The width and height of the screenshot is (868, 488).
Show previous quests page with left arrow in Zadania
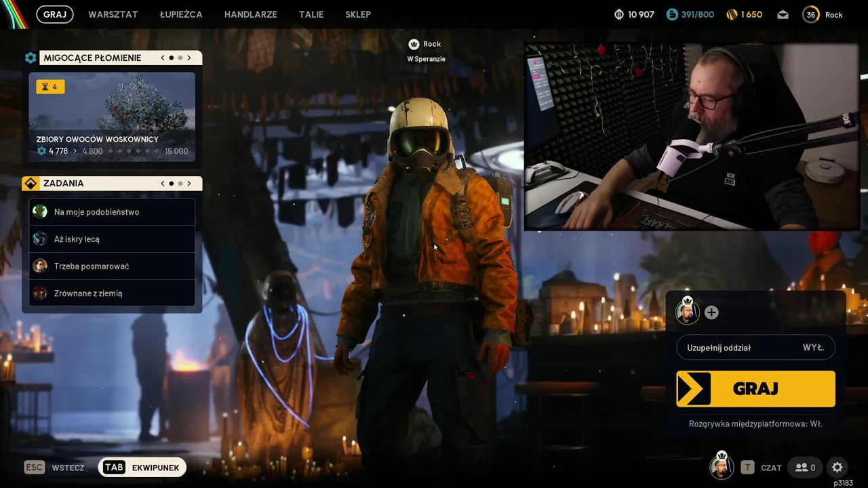[163, 183]
